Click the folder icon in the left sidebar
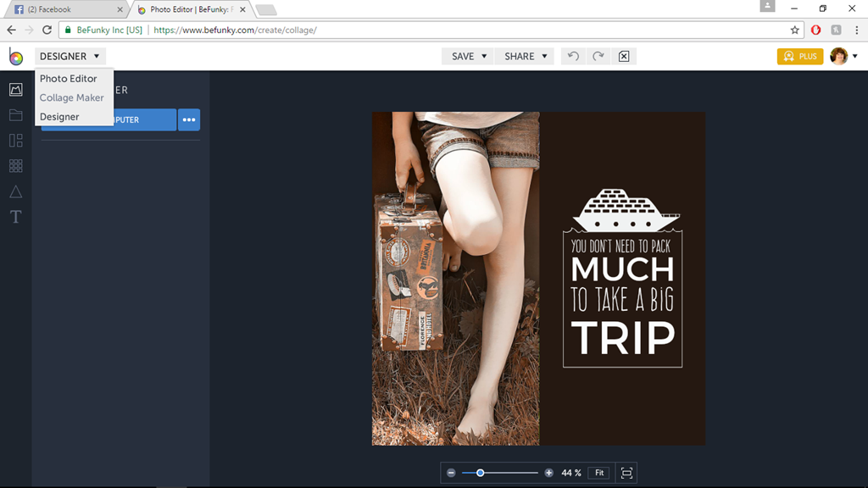 coord(15,115)
